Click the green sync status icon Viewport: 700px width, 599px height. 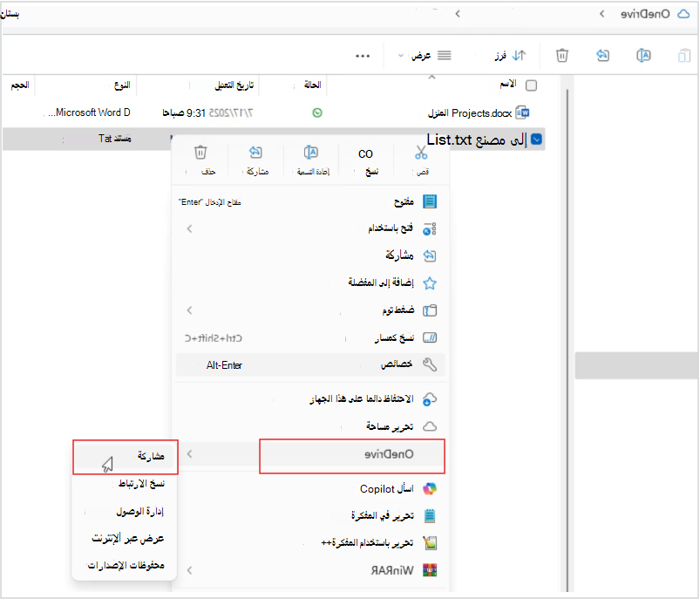[x=317, y=113]
